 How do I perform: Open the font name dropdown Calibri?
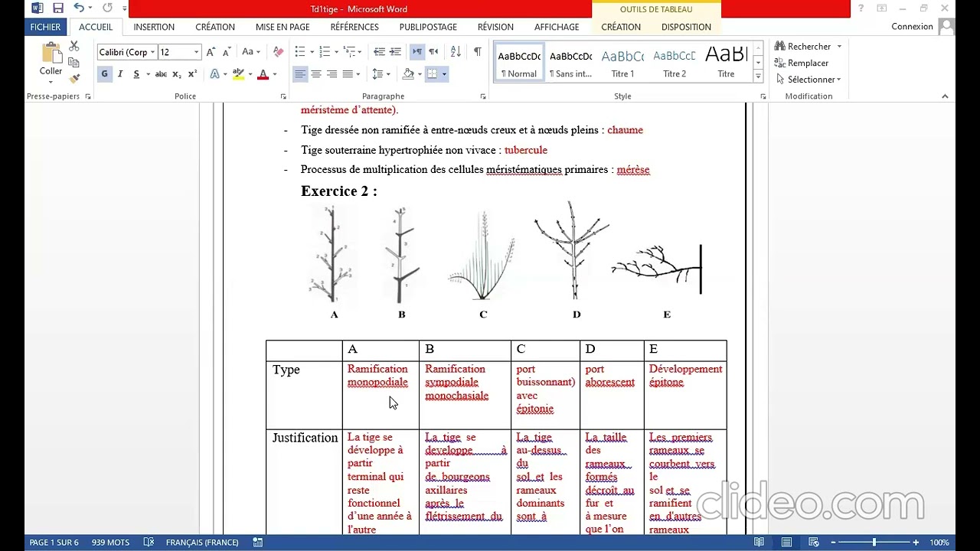coord(152,52)
